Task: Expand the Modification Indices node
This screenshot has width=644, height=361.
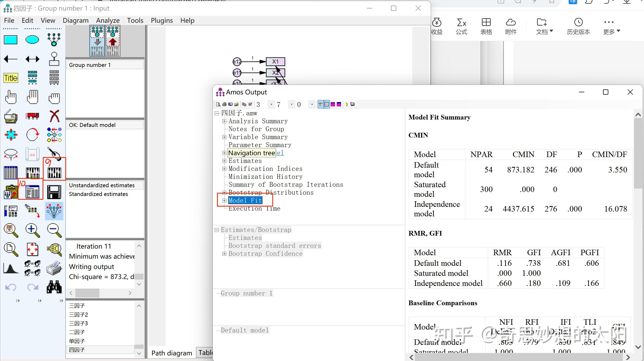Action: (x=224, y=169)
